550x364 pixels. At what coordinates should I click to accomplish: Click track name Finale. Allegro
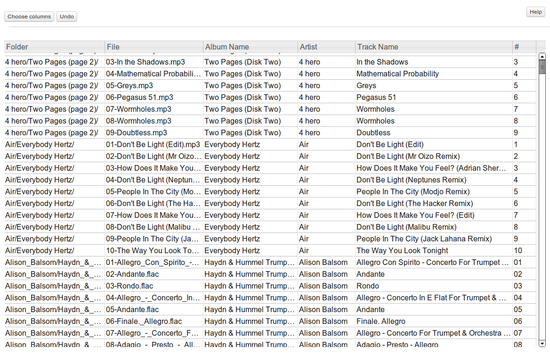click(381, 321)
